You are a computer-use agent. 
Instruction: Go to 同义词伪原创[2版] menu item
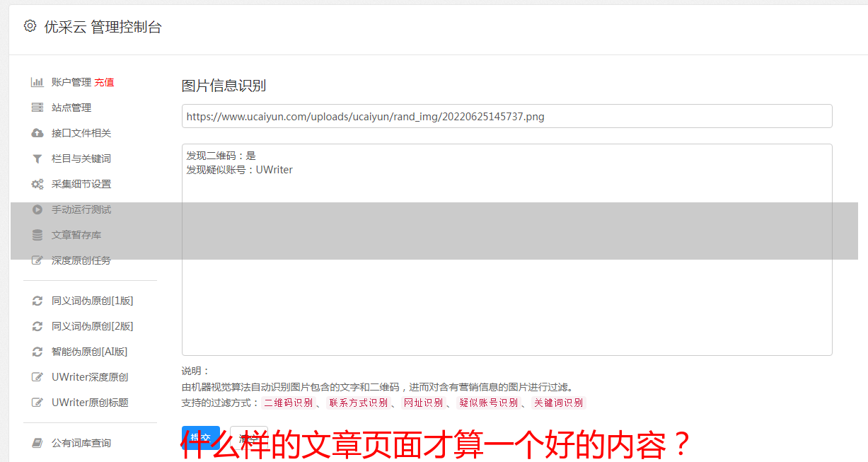tap(92, 326)
